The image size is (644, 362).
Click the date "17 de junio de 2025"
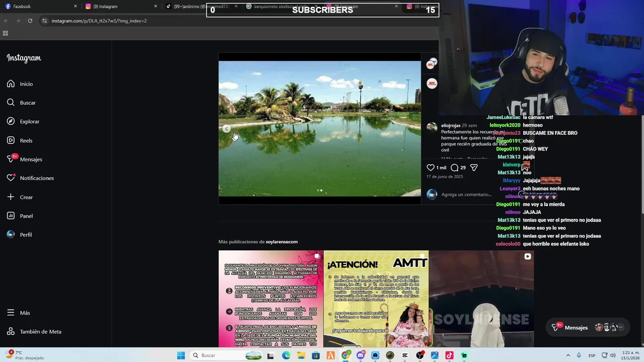(445, 177)
